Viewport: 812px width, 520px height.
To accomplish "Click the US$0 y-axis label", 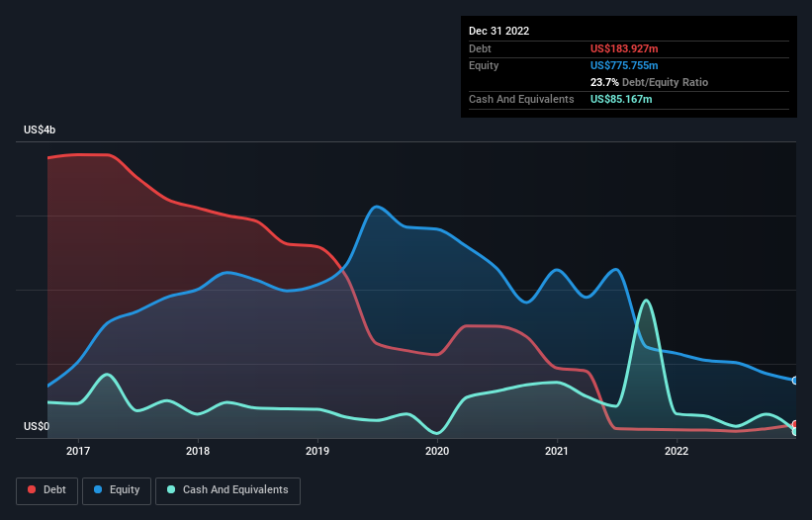I will point(37,426).
